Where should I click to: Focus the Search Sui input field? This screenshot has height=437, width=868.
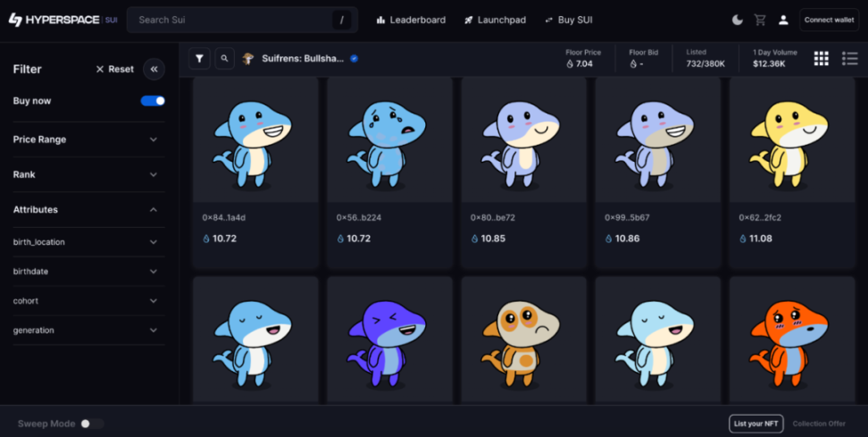232,20
